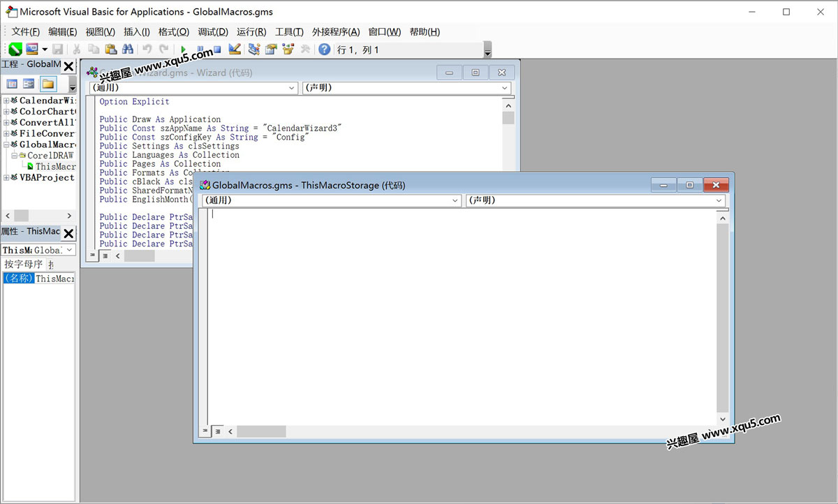Select the VBAProject tree item
This screenshot has height=504, width=838.
tap(47, 178)
